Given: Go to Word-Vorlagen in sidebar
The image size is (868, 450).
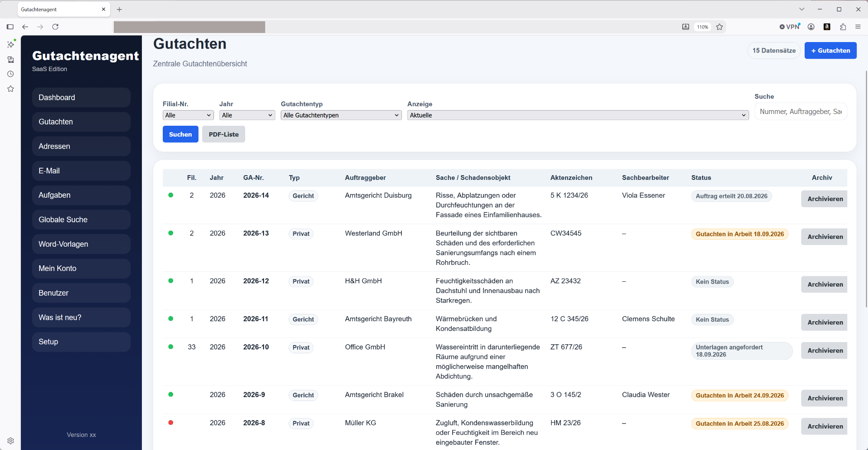Looking at the screenshot, I should tap(81, 244).
